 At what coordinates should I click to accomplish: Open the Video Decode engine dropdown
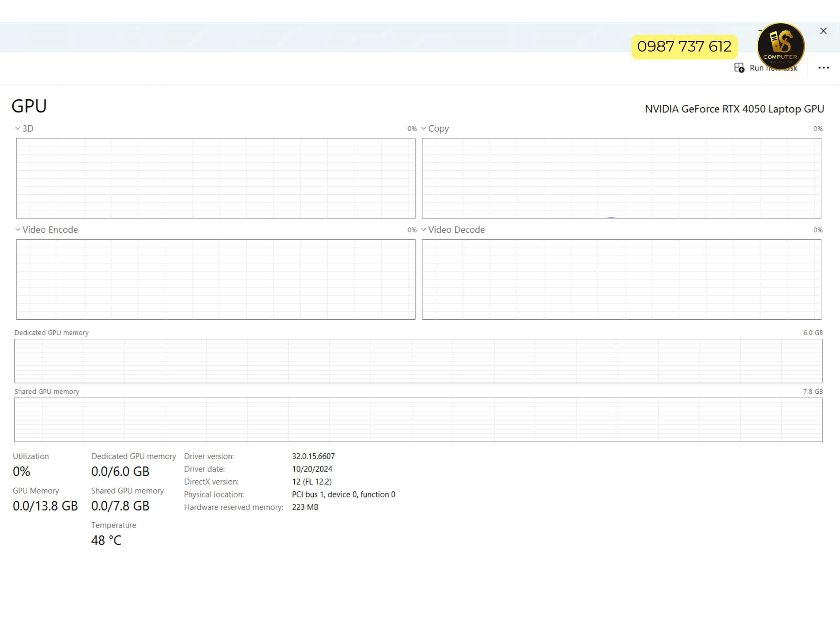coord(424,230)
